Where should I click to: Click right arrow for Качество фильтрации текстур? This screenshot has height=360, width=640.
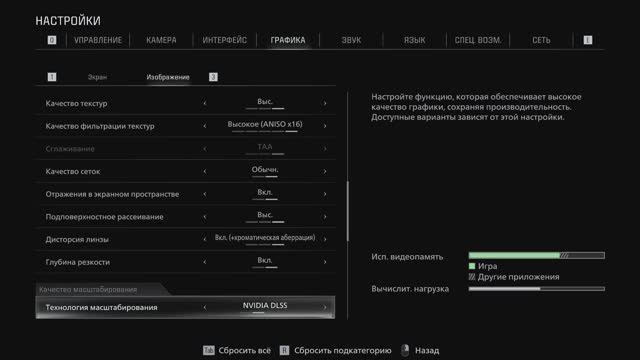pos(325,126)
